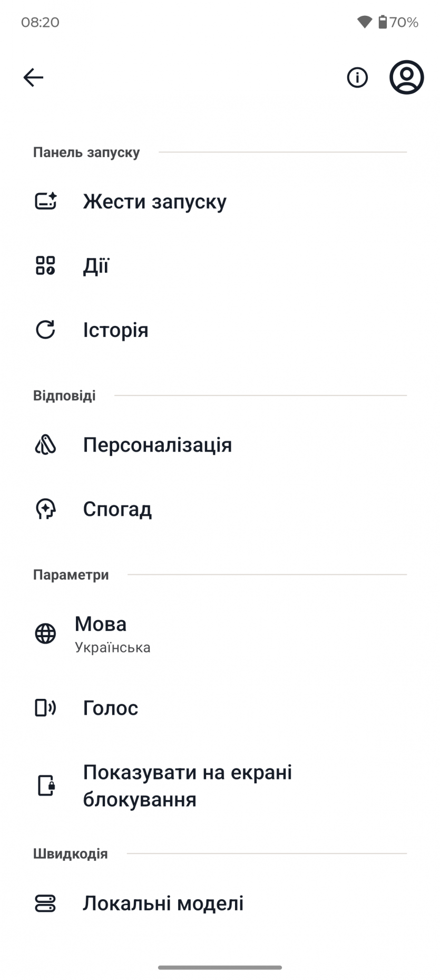Open Жести запуску settings
This screenshot has height=980, width=440.
point(155,201)
